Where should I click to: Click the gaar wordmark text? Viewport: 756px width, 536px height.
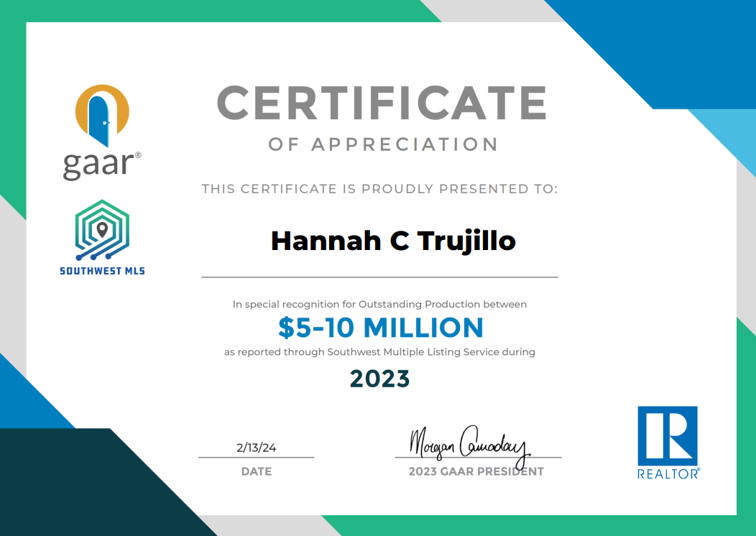99,164
